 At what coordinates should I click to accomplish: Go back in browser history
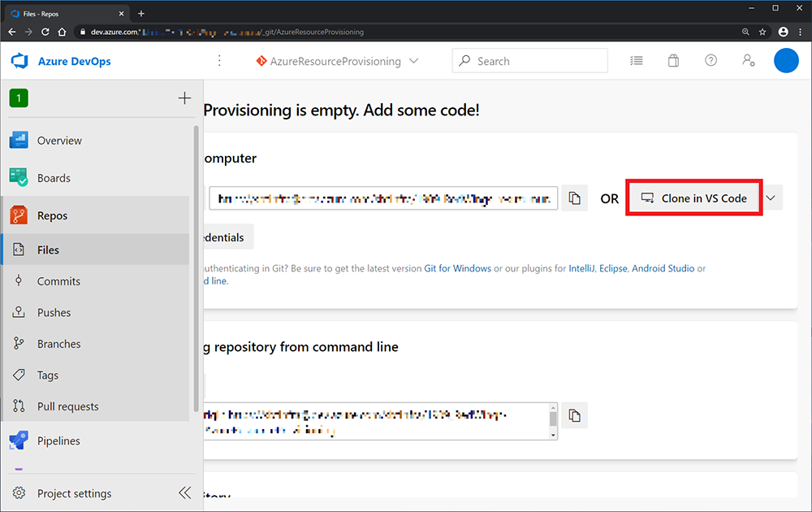(12, 33)
